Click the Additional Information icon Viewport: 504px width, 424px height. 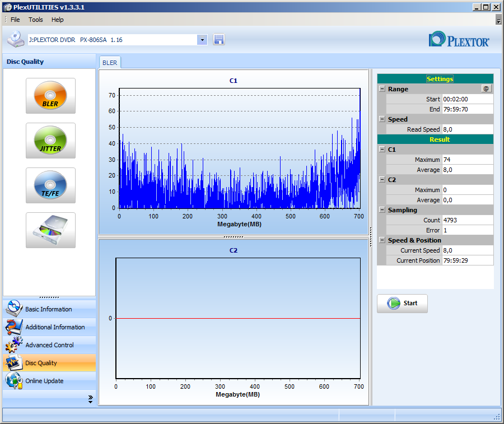coord(13,327)
